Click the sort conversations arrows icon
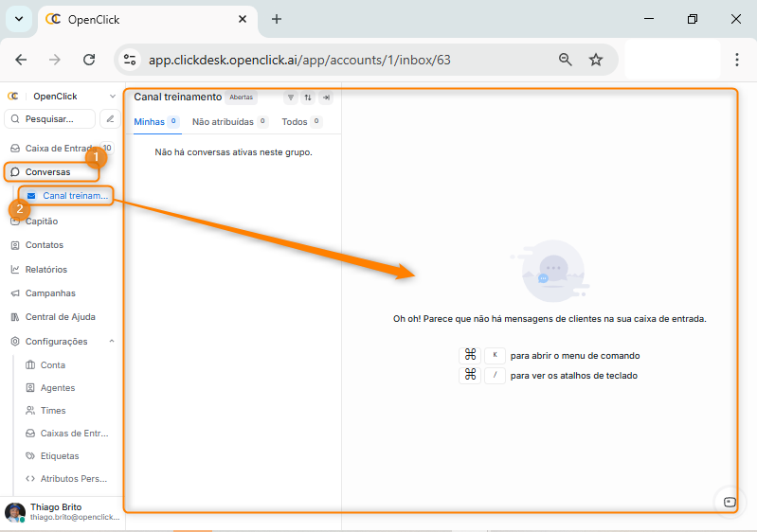 pos(308,98)
